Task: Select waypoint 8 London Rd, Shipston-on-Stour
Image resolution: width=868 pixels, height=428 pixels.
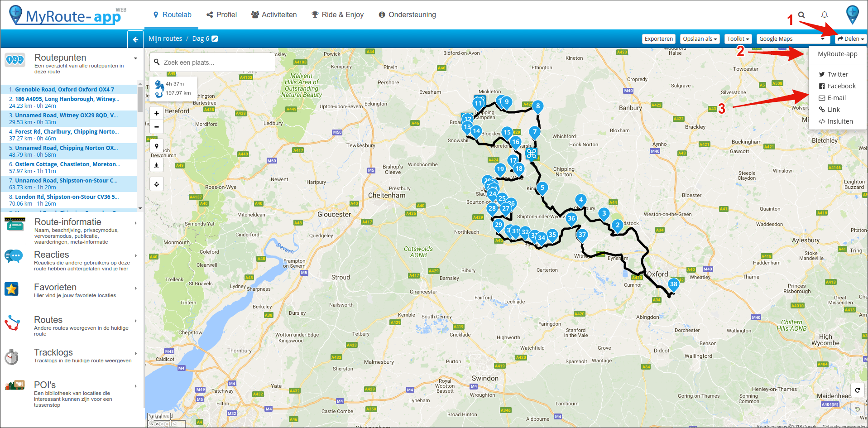Action: pos(69,200)
